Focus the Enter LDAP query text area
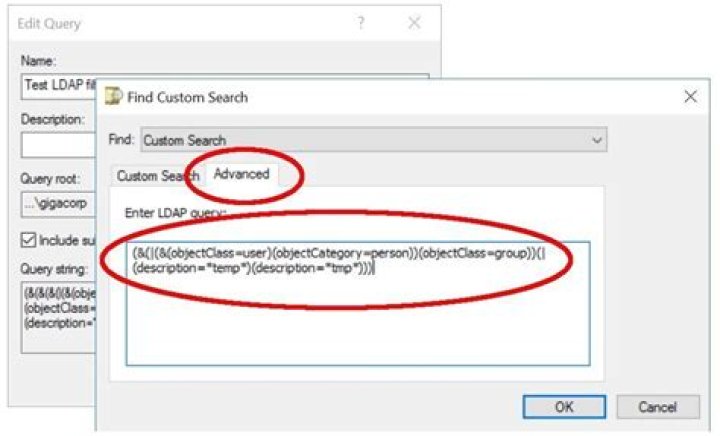The height and width of the screenshot is (436, 720). tap(358, 320)
